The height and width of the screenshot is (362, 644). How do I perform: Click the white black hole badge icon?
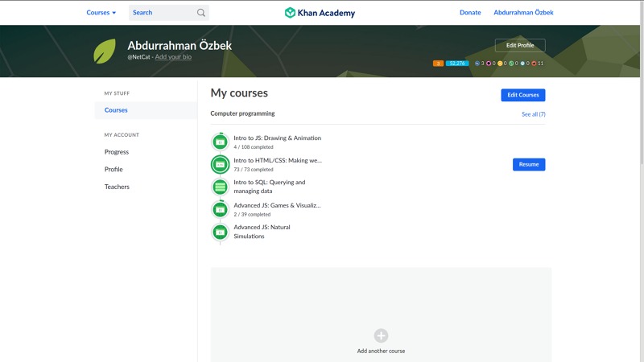522,64
